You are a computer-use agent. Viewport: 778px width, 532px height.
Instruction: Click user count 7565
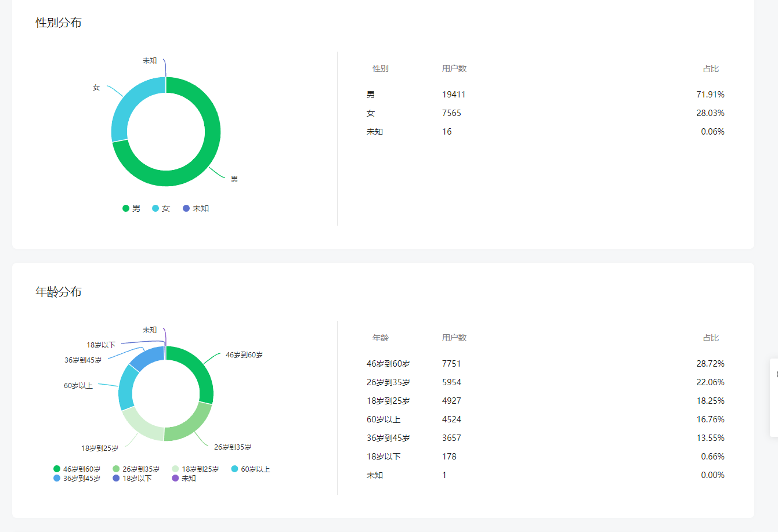click(451, 113)
